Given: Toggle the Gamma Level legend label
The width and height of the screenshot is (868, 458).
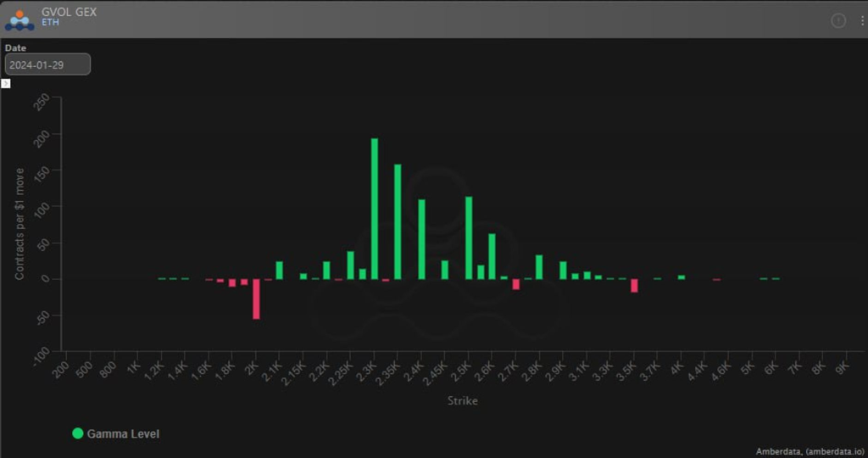Looking at the screenshot, I should click(123, 433).
